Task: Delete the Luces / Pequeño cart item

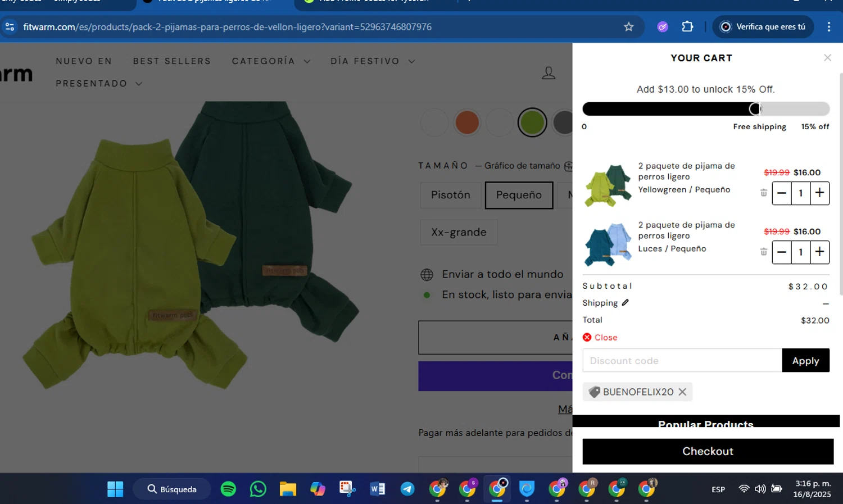Action: pos(763,252)
